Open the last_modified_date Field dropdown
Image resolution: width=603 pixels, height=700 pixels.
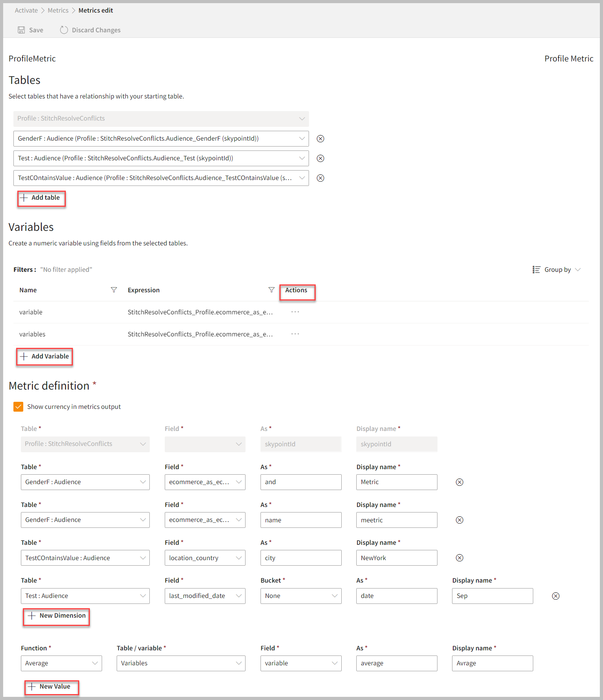(x=205, y=596)
